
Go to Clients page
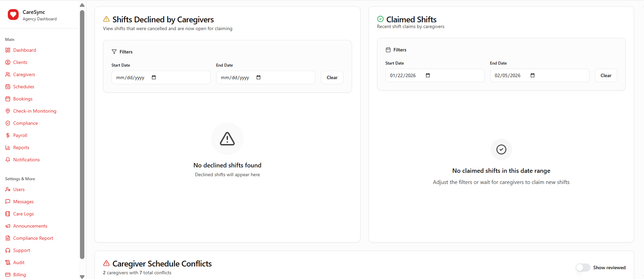tap(20, 62)
